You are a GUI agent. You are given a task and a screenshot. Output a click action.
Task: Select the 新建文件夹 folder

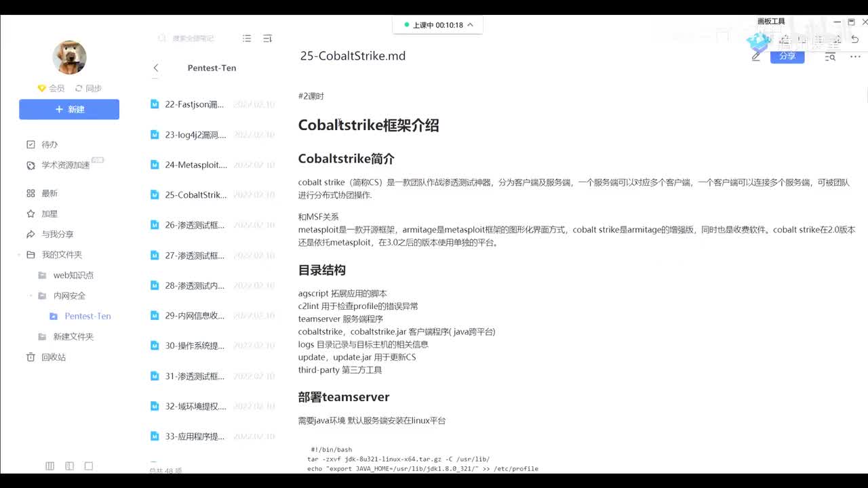pyautogui.click(x=73, y=336)
